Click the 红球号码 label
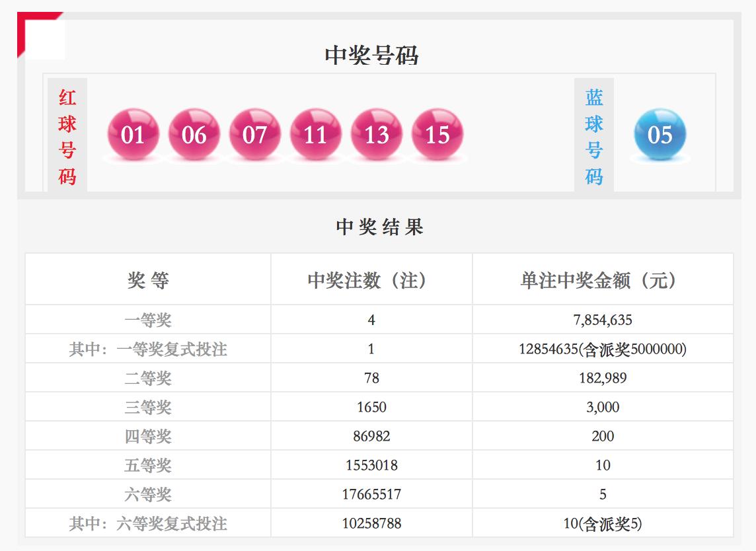 coord(67,133)
